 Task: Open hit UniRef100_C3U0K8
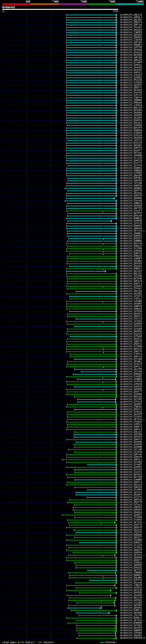131,40
